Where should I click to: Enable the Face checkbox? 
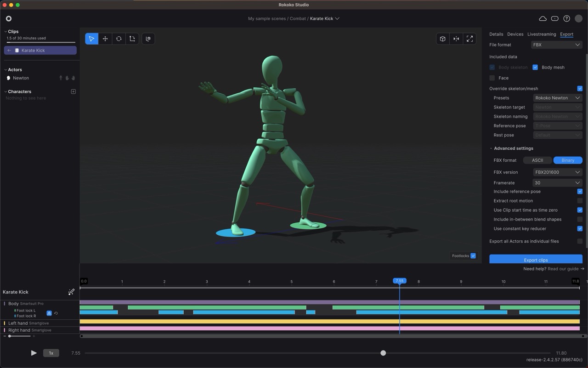492,78
